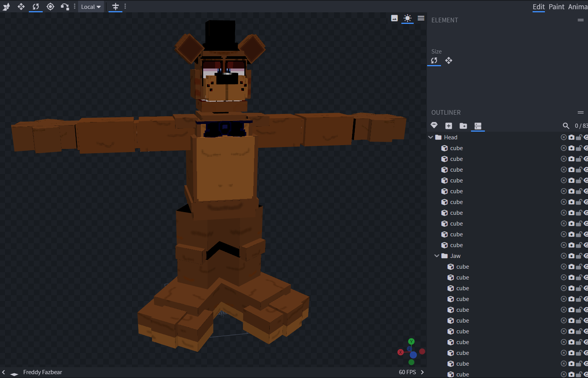Select the Vertex Snap tool
Image resolution: width=588 pixels, height=378 pixels.
coord(65,7)
